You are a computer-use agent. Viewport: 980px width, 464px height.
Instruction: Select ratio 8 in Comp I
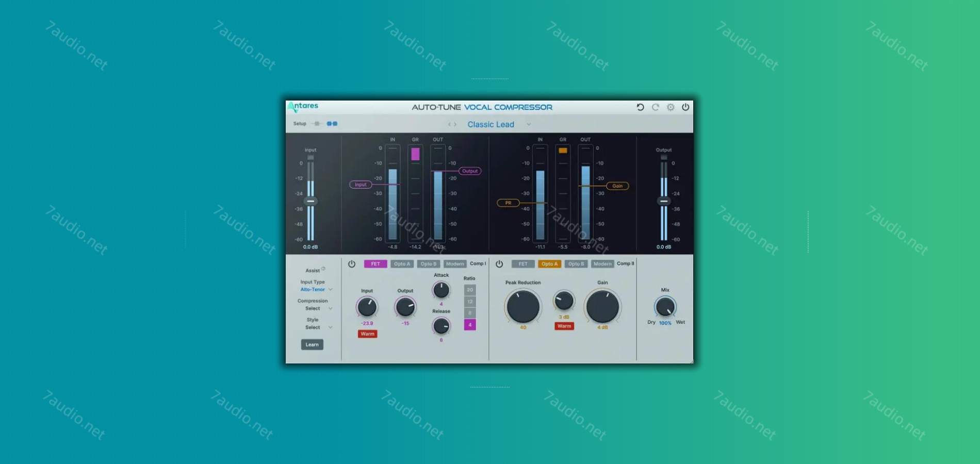click(x=470, y=313)
